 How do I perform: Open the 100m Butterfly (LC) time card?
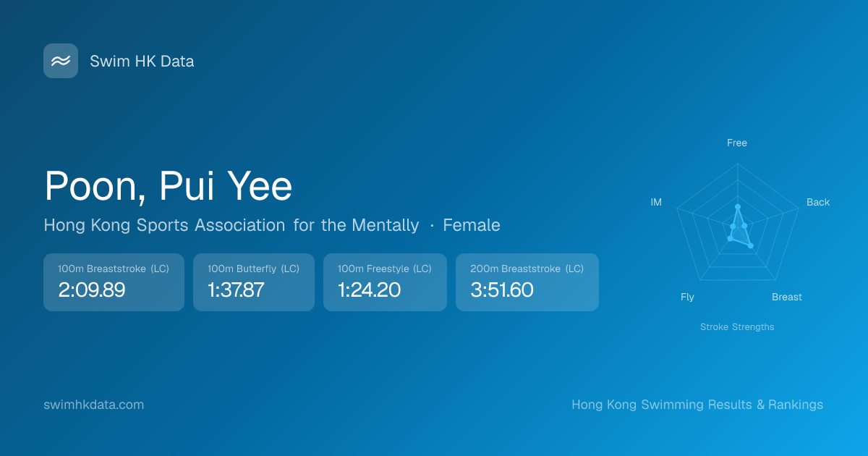pos(253,282)
